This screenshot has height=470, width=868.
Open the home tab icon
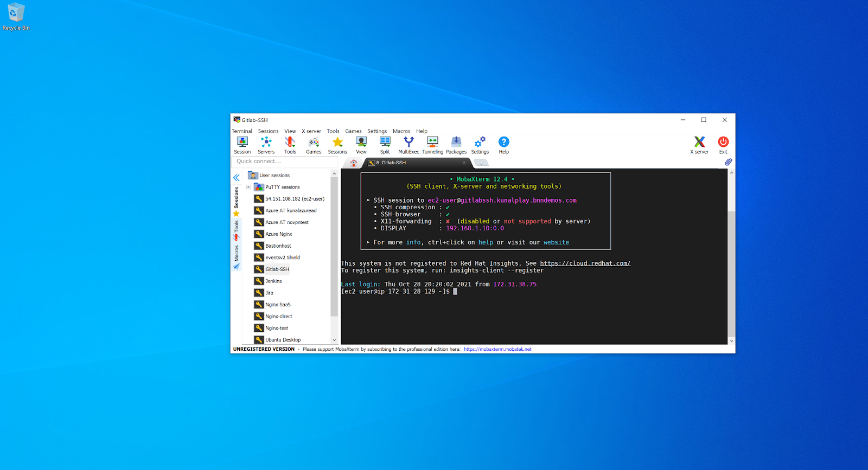(x=354, y=163)
